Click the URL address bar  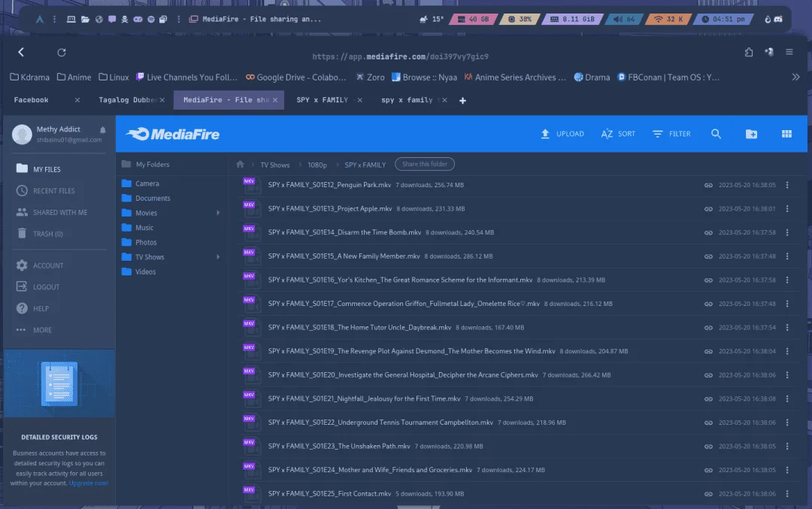(400, 56)
